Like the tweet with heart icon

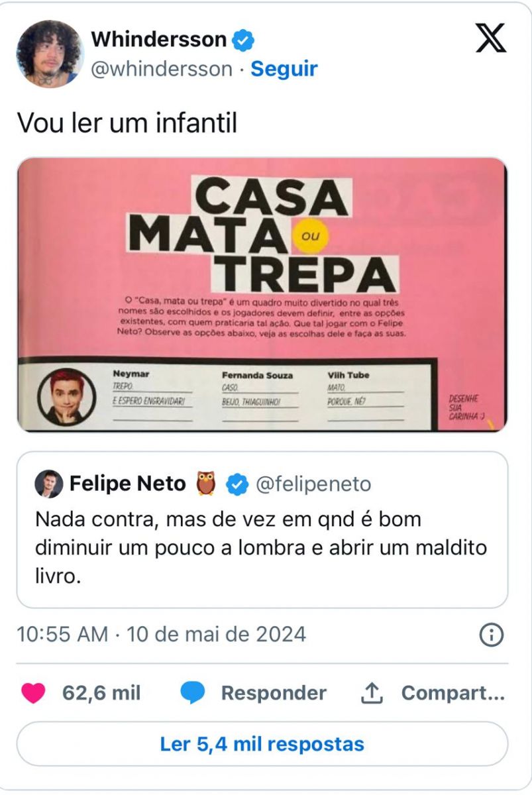tap(34, 693)
